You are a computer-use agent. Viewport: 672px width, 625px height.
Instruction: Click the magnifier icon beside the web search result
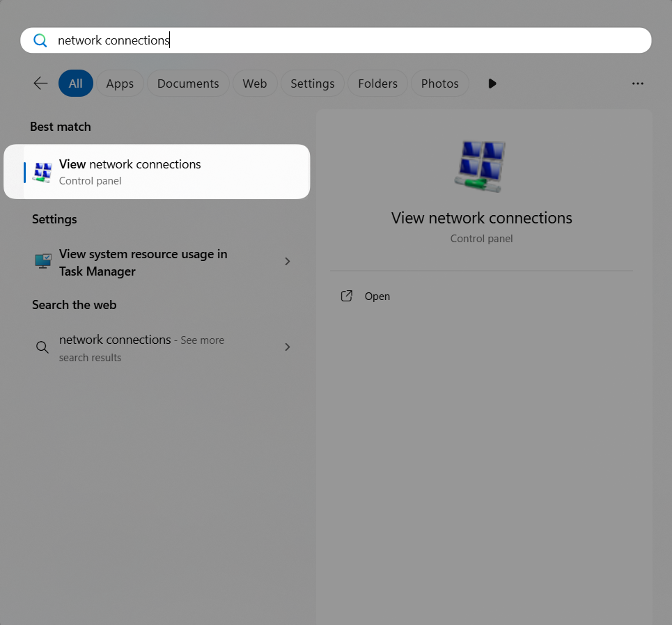coord(42,347)
